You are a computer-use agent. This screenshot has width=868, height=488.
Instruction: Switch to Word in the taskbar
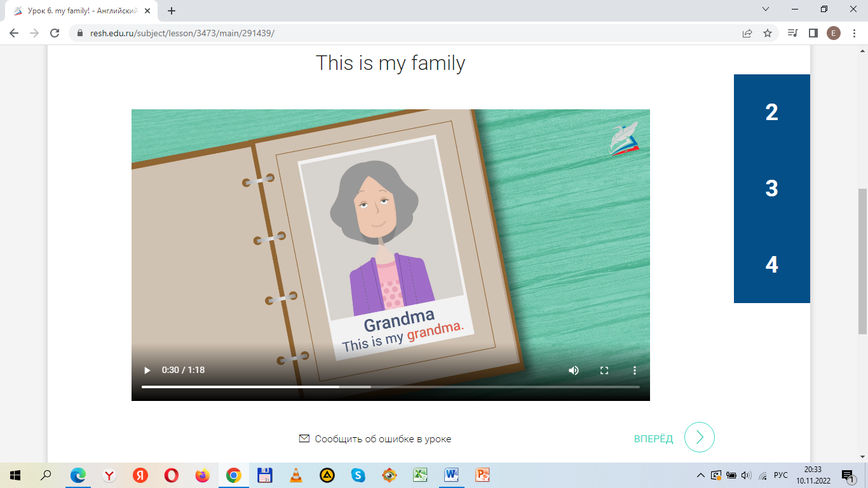click(451, 475)
